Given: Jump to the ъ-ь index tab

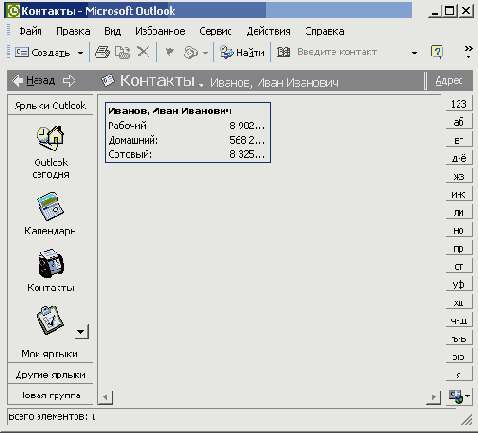Looking at the screenshot, I should coord(459,339).
